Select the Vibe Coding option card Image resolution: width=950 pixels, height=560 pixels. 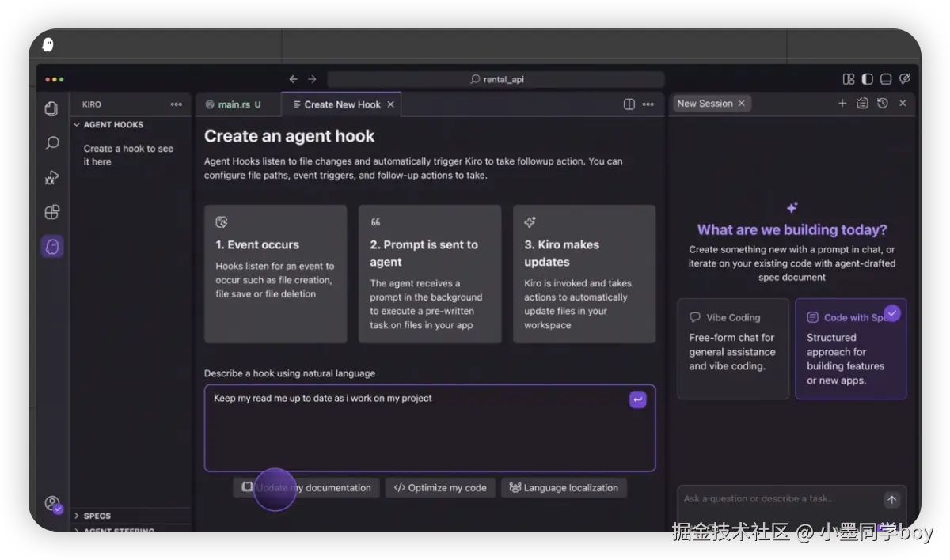[733, 348]
